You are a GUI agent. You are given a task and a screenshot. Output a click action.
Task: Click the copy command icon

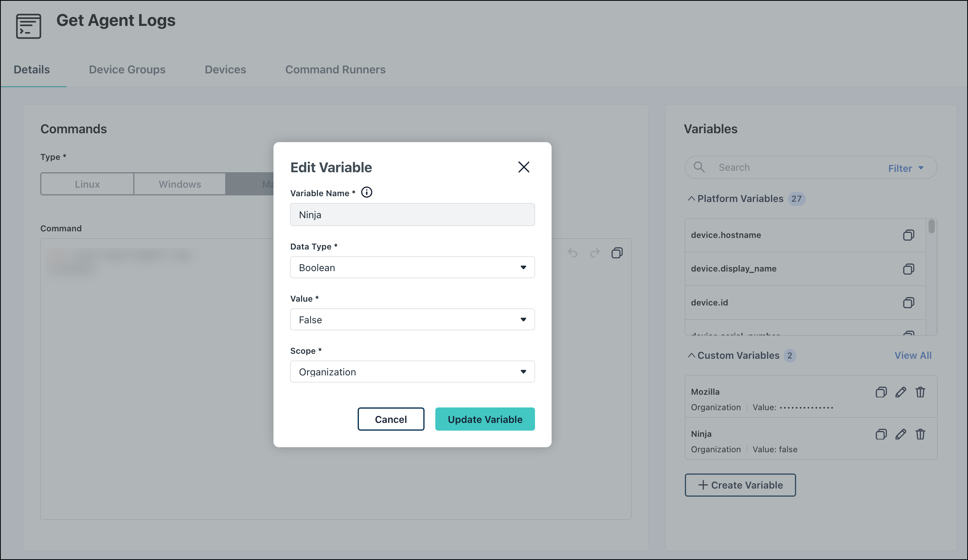tap(617, 253)
